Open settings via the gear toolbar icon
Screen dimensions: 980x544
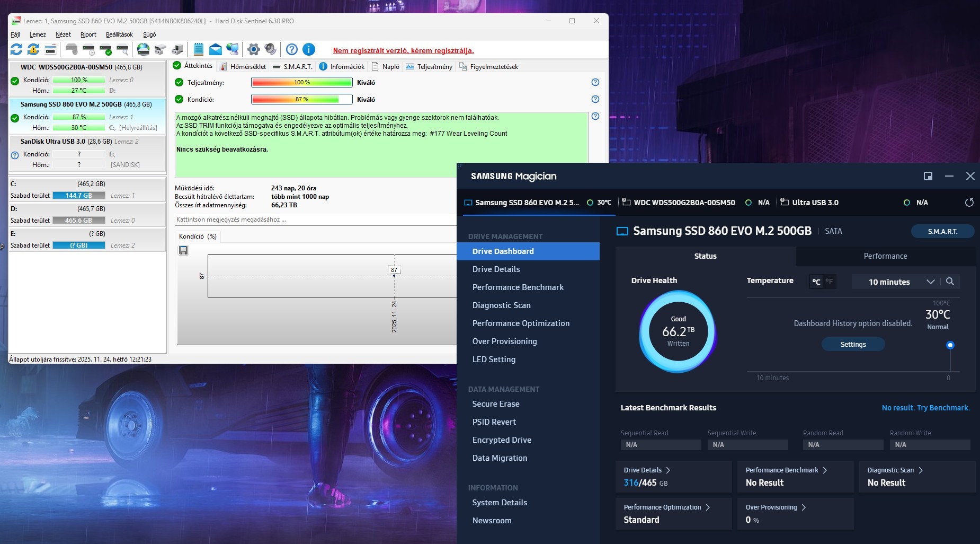(254, 50)
